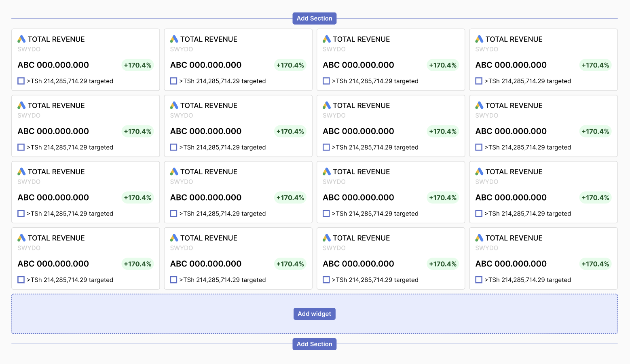This screenshot has height=364, width=630.
Task: Tick the target checkbox in row 2, column 1 card
Action: pos(21,147)
